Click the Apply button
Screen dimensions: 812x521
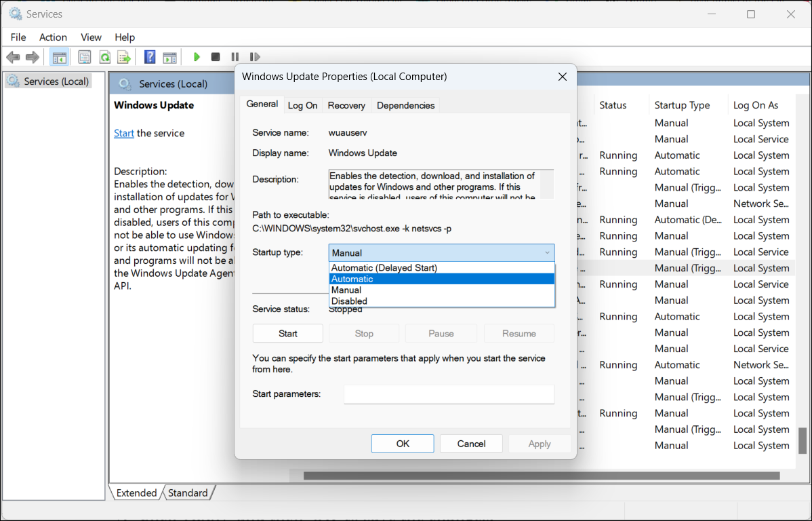(539, 444)
